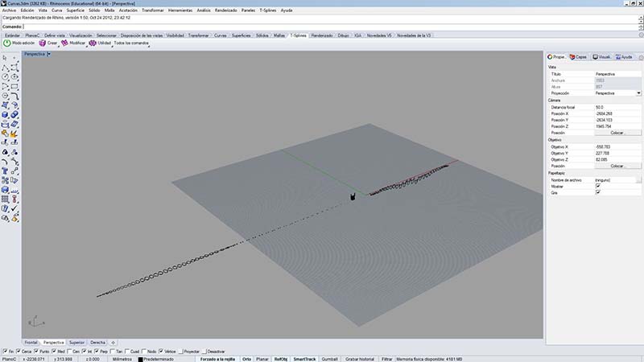The image size is (644, 362).
Task: Open the Propiedades panel tab
Action: tap(556, 57)
